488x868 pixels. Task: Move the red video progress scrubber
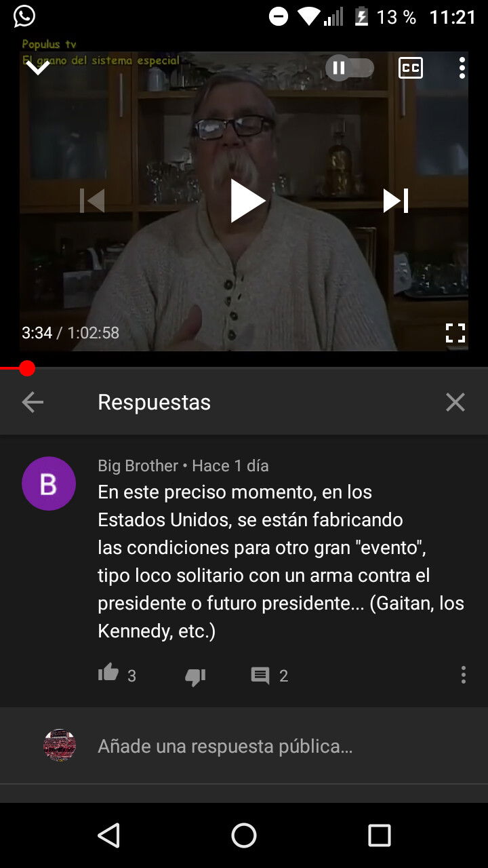(27, 368)
